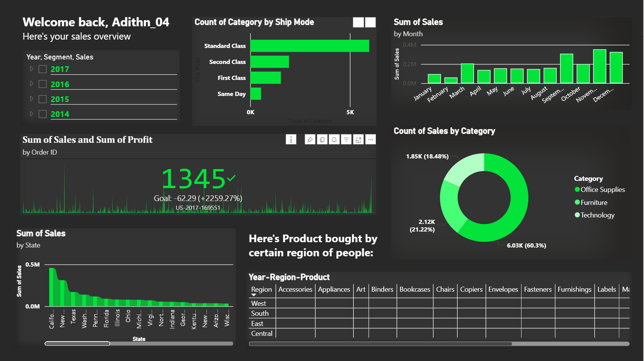
Task: Click the State chart horizontal scrollbar thumb
Action: coord(77,343)
